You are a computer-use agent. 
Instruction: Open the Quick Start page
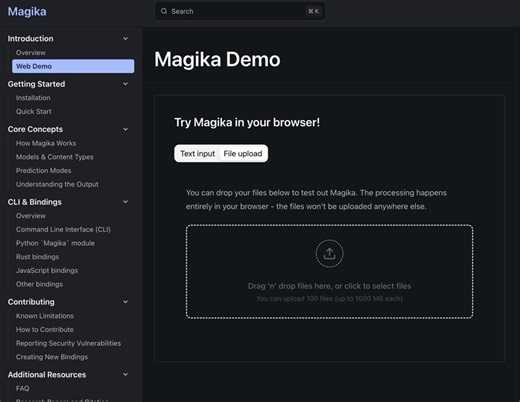pos(34,111)
